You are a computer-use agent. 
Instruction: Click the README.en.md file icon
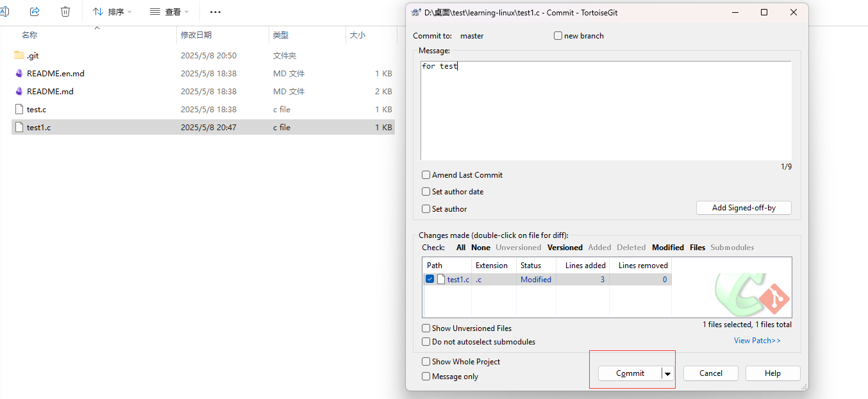[x=19, y=73]
